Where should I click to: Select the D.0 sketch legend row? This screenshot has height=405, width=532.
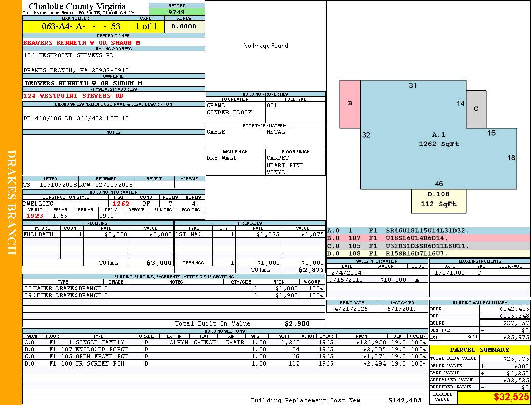[428, 253]
